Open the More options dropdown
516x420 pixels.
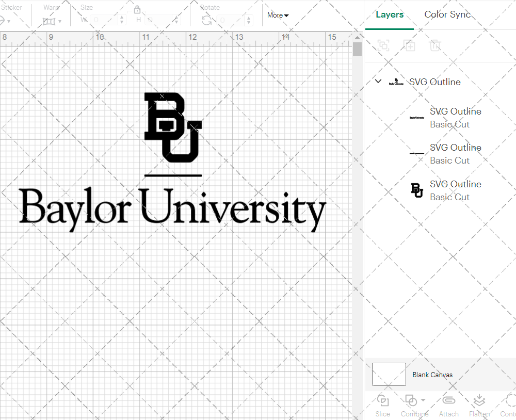point(277,15)
